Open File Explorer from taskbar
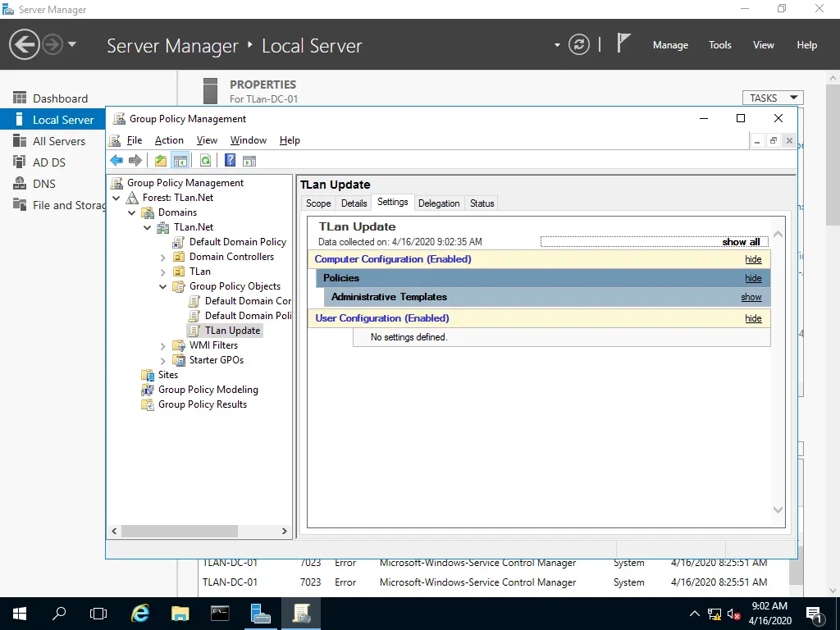840x630 pixels. pyautogui.click(x=180, y=614)
